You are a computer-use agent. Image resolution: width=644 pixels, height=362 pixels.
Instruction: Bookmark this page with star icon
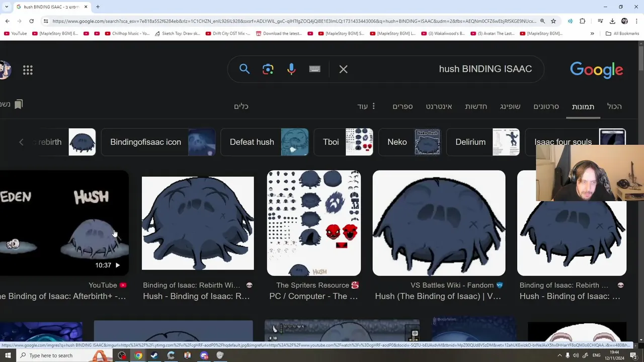click(x=553, y=21)
